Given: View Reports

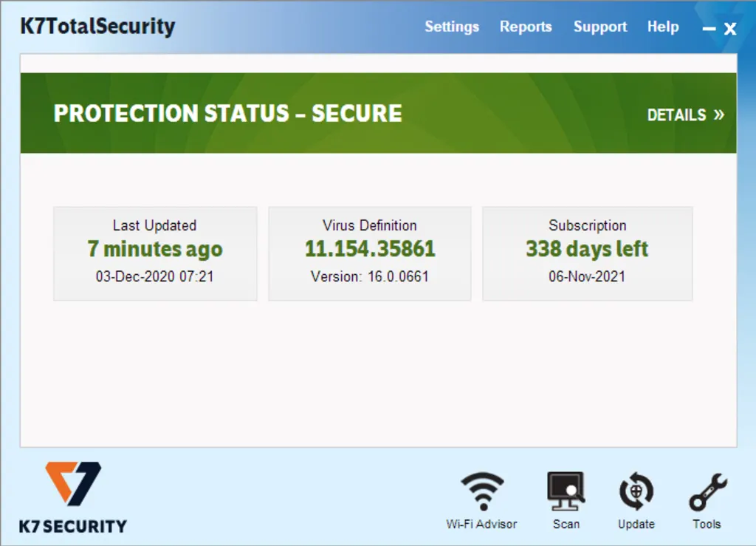Looking at the screenshot, I should (x=526, y=27).
